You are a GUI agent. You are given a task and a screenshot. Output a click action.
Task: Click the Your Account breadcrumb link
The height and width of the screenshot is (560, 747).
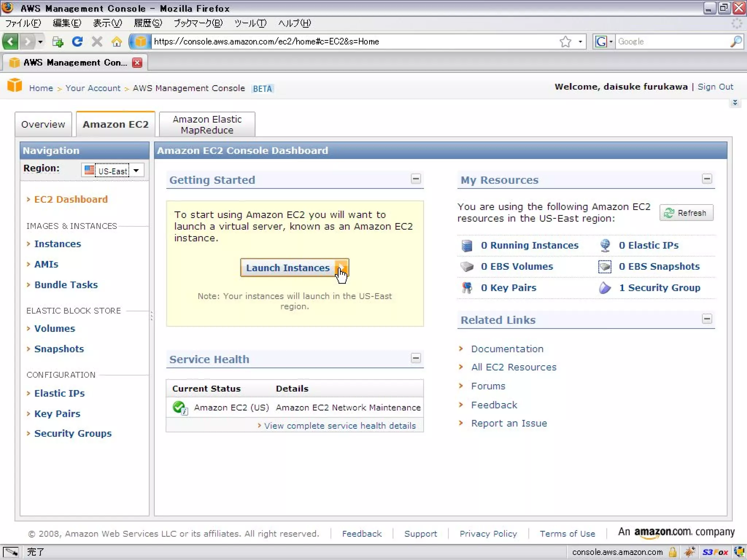pos(93,88)
